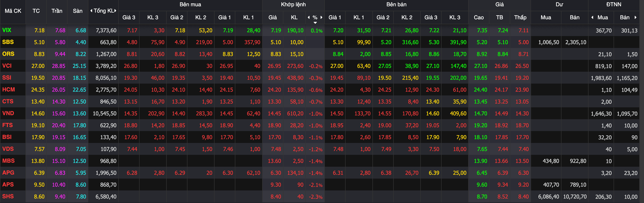Image resolution: width=644 pixels, height=203 pixels.
Task: Click VIX matched percent 0.1%
Action: 317,30
